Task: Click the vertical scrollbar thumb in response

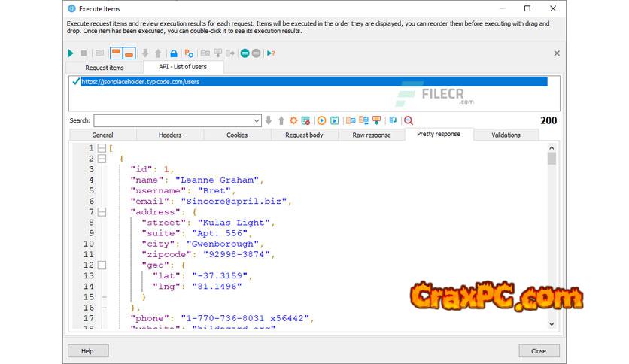Action: click(552, 159)
